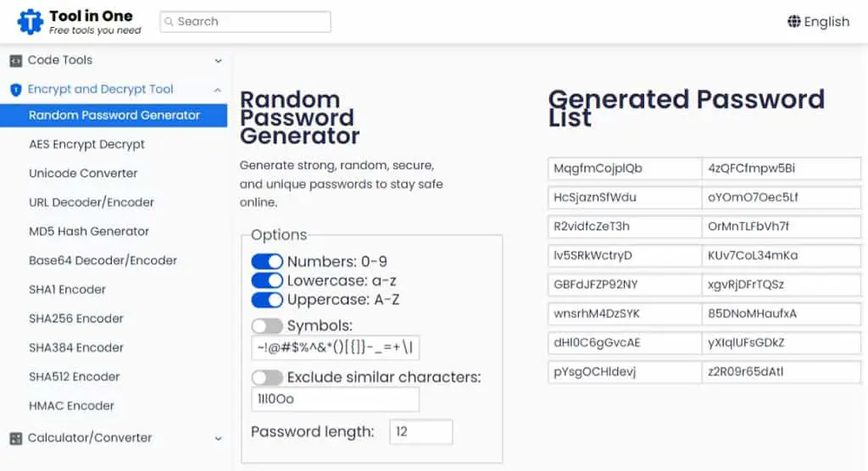Click the globe language icon

(793, 21)
